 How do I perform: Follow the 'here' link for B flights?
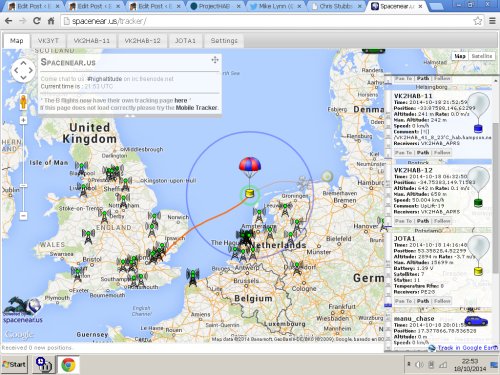point(181,100)
